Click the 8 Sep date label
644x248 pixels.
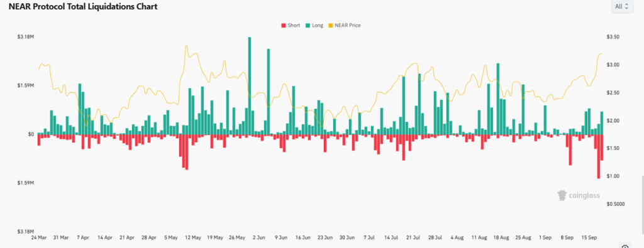click(567, 237)
